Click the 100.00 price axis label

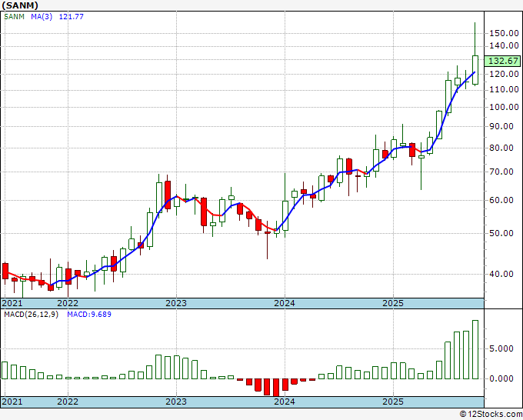[x=504, y=107]
